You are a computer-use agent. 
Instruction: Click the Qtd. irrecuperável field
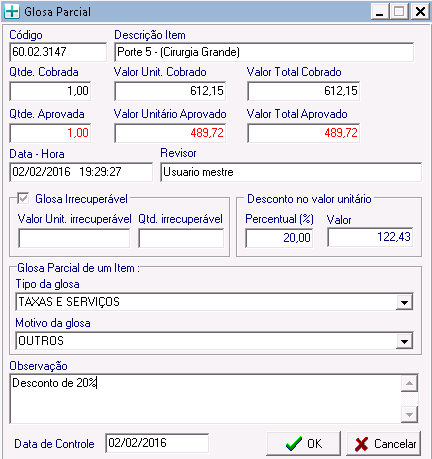click(181, 238)
